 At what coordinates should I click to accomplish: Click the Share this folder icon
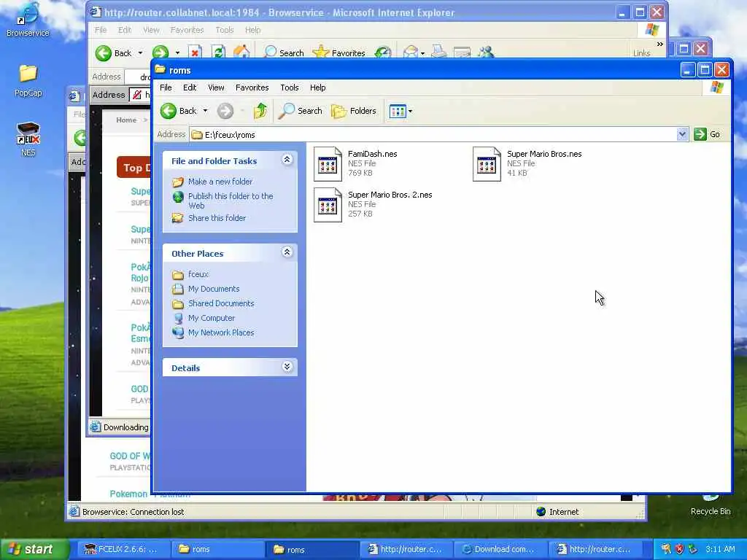[178, 218]
